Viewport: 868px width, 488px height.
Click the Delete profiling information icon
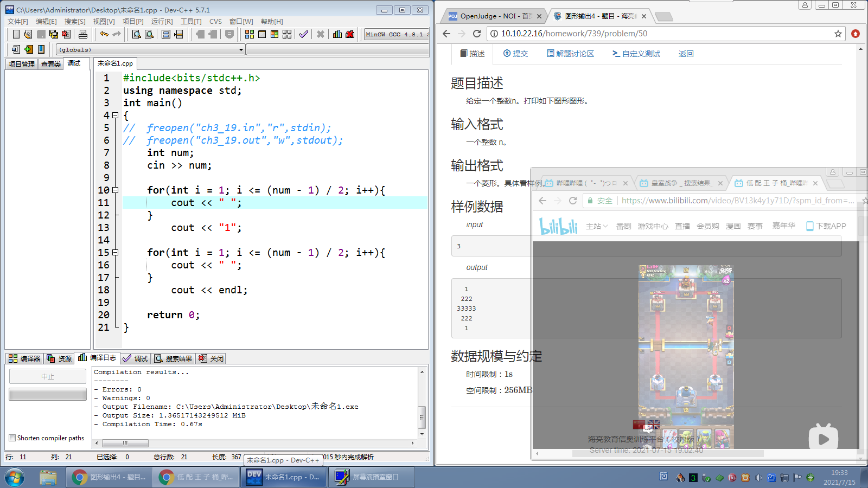tap(350, 34)
